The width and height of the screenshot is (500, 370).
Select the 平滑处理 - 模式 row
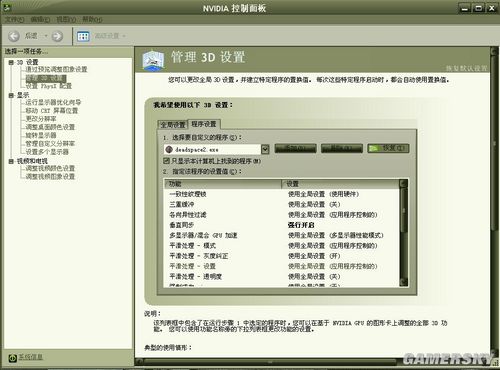click(x=282, y=246)
